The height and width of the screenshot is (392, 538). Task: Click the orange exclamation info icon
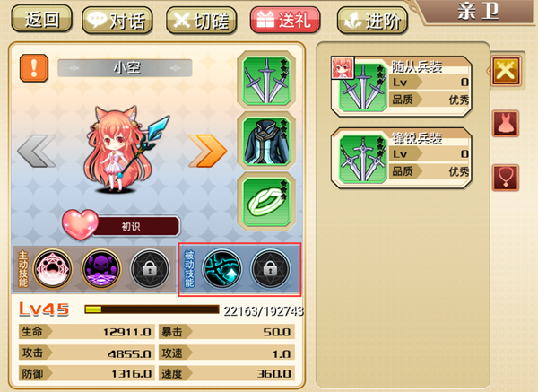pos(34,67)
